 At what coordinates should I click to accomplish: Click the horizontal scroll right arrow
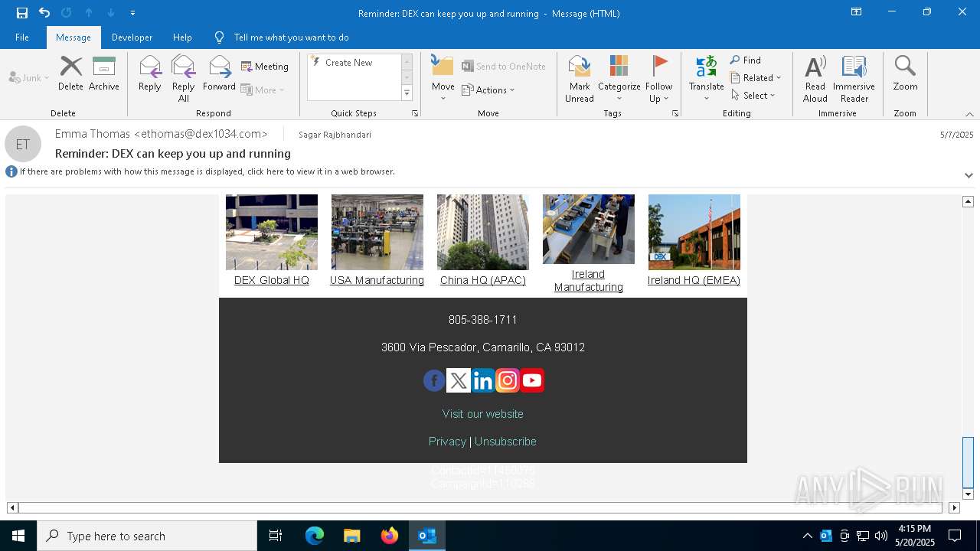[954, 507]
